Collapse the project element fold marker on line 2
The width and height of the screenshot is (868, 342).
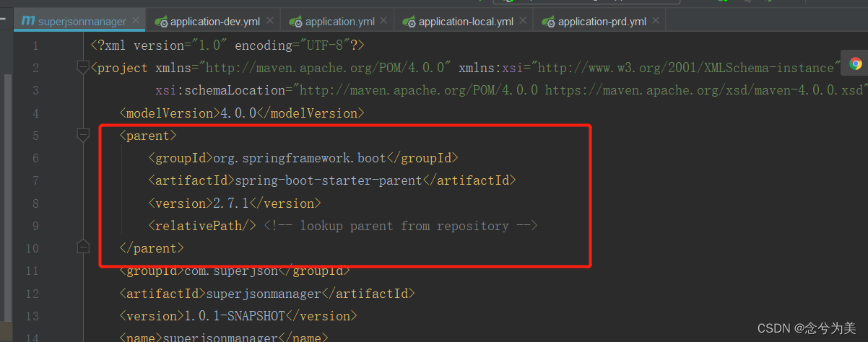click(83, 68)
